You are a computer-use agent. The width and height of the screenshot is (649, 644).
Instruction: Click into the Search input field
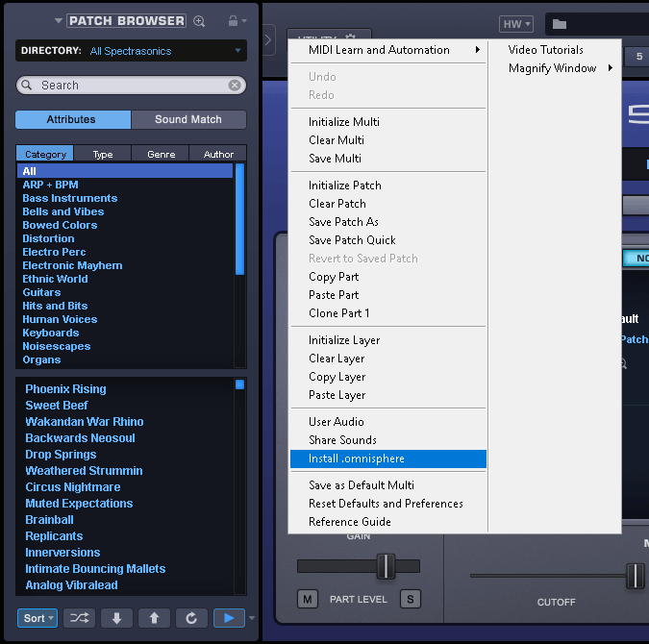[x=131, y=86]
